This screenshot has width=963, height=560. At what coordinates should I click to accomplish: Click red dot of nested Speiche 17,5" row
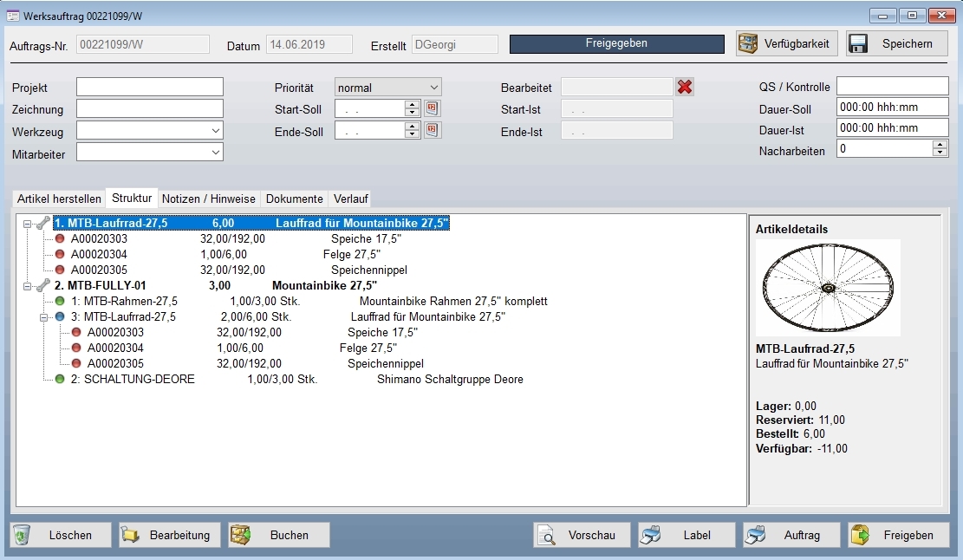[x=76, y=332]
